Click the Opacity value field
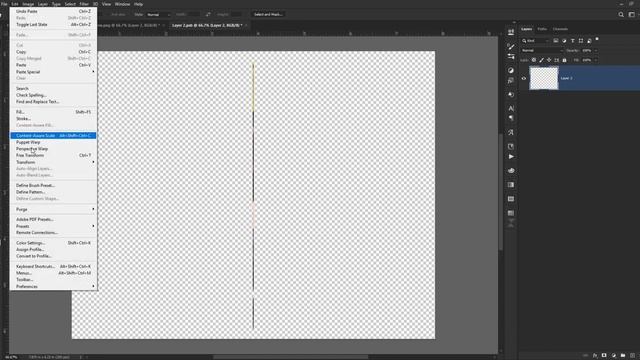The width and height of the screenshot is (640, 360). pyautogui.click(x=587, y=51)
